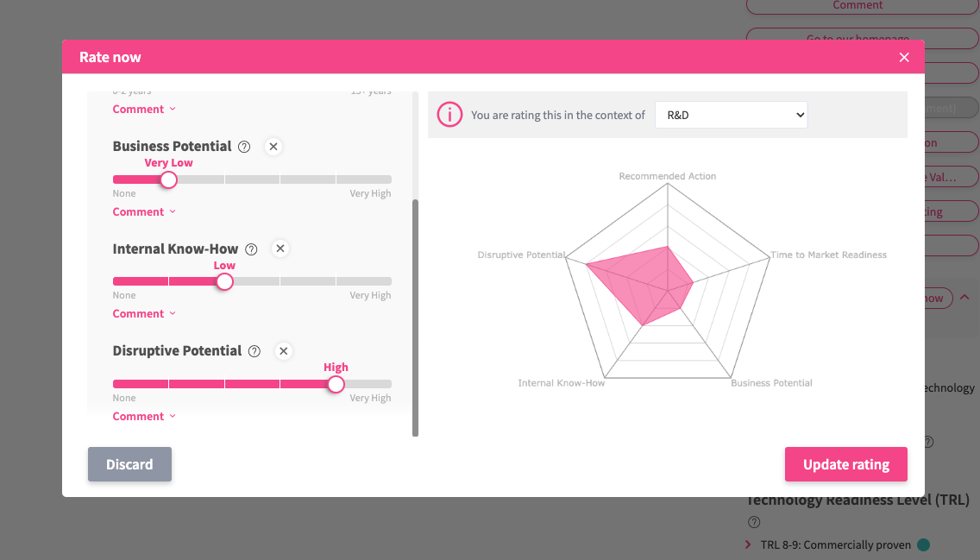This screenshot has height=560, width=980.
Task: Expand Comment under Disruptive Potential
Action: click(x=144, y=416)
